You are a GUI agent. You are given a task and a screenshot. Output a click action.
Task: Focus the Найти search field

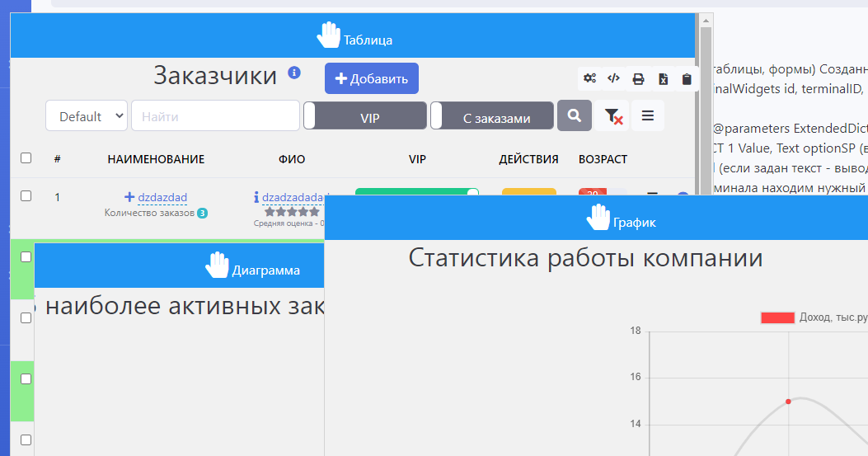tap(215, 115)
